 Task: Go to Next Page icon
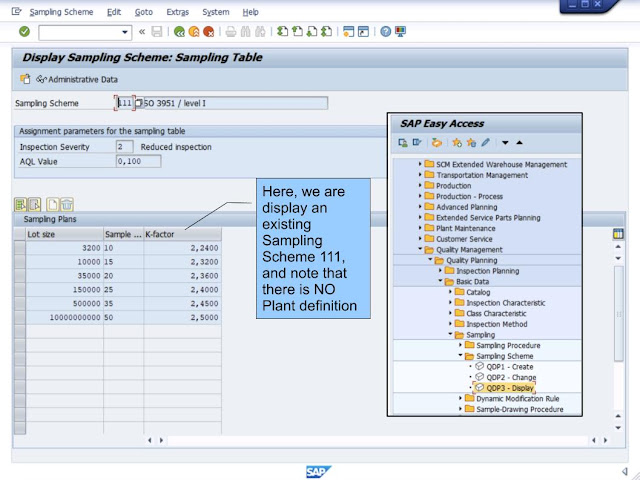coord(312,31)
